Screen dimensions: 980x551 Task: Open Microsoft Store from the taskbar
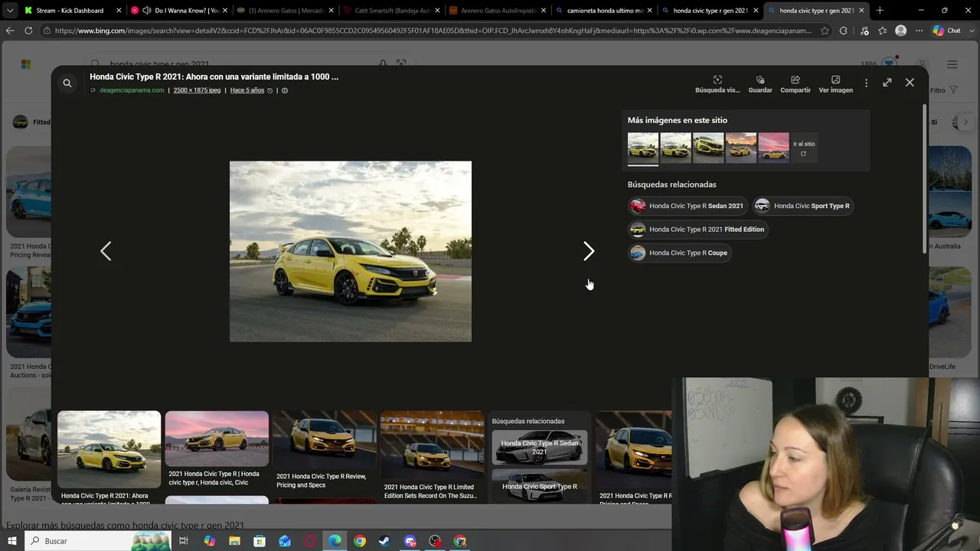tap(260, 541)
